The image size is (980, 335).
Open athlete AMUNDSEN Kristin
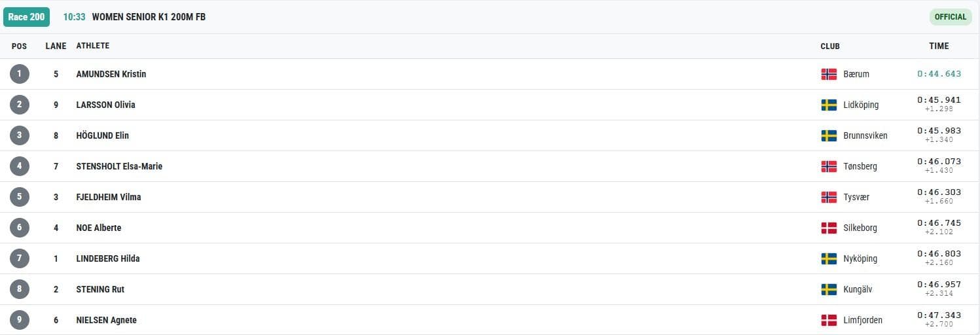(x=111, y=74)
